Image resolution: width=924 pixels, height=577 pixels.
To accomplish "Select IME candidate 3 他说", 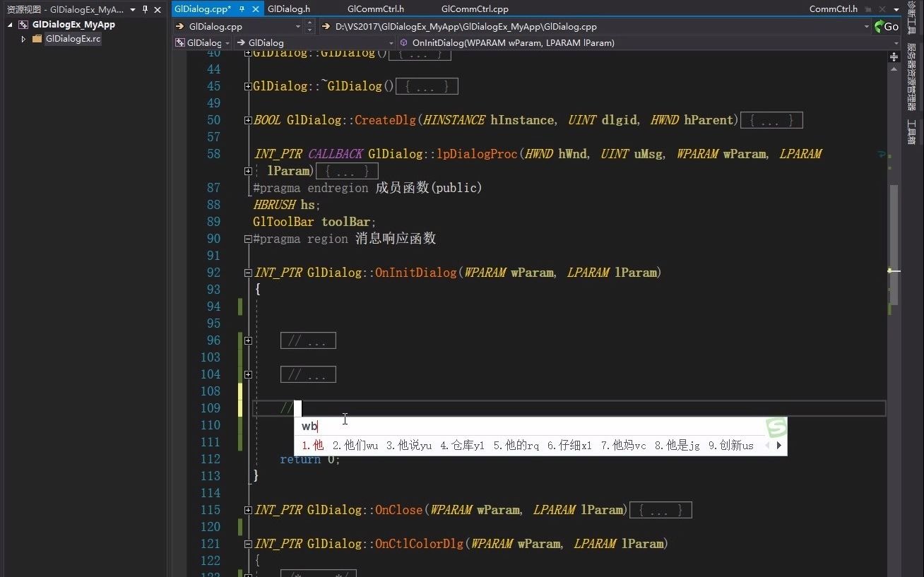I will pos(408,446).
